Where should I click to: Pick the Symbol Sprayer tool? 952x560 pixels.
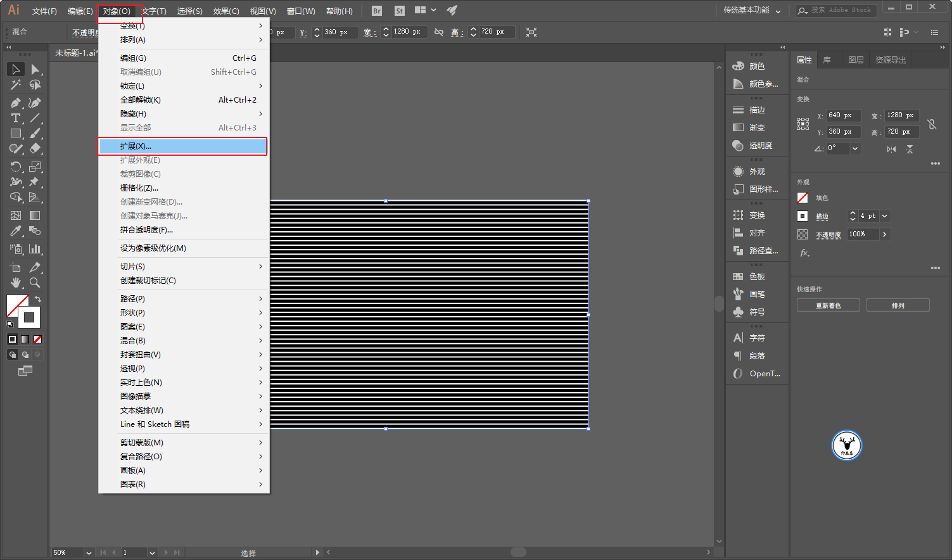16,249
